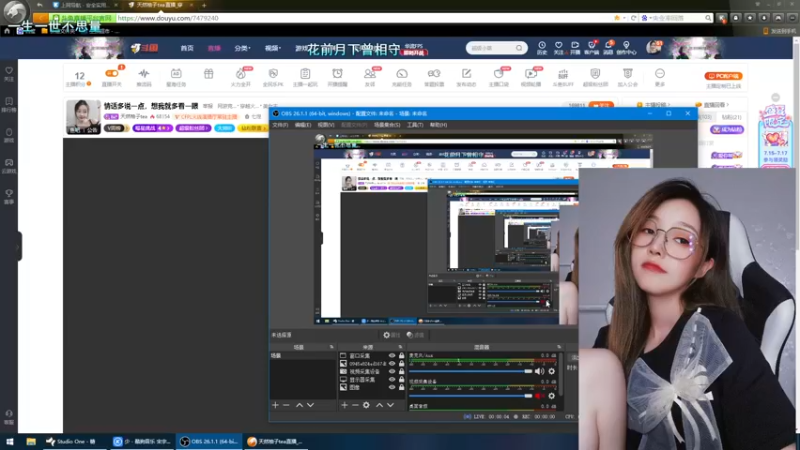Expand the 分类 dropdown in Douyu navigation
The image size is (800, 450).
coord(242,48)
